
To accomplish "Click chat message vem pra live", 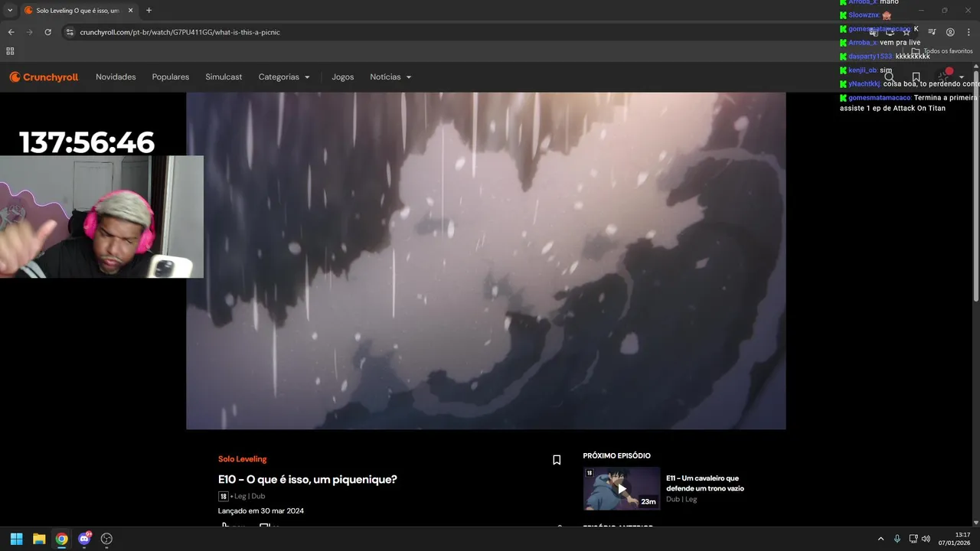I will click(900, 43).
